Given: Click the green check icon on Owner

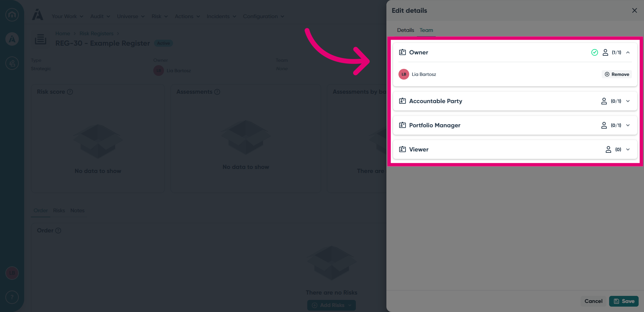Looking at the screenshot, I should click(595, 52).
